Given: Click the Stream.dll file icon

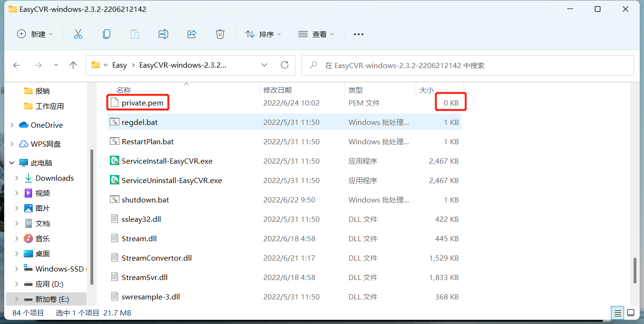Looking at the screenshot, I should click(114, 238).
